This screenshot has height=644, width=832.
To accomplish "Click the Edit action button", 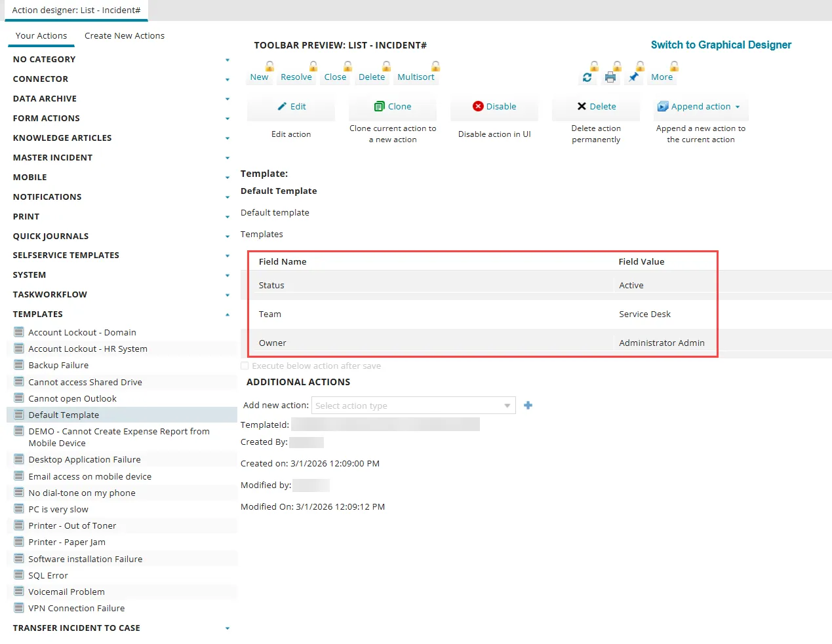I will [x=291, y=107].
